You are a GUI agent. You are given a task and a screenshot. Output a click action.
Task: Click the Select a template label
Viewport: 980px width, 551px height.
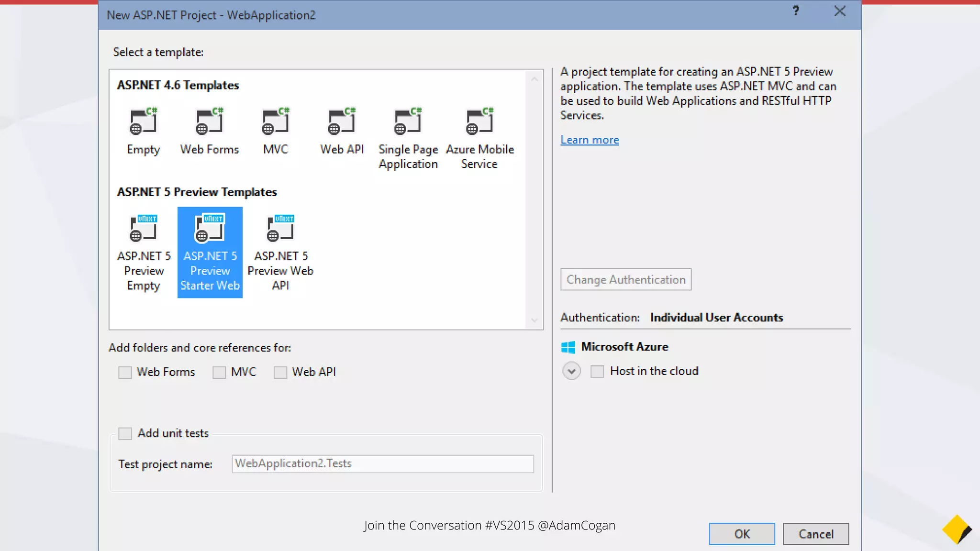tap(158, 52)
